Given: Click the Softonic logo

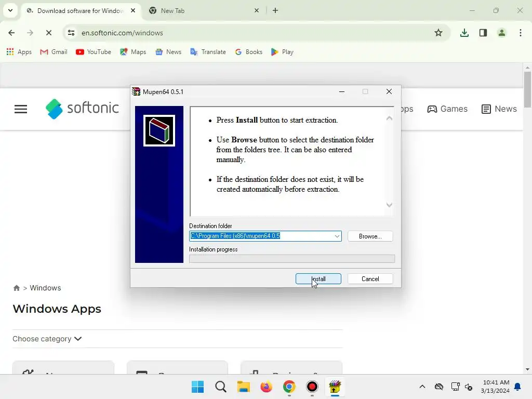Looking at the screenshot, I should point(82,109).
